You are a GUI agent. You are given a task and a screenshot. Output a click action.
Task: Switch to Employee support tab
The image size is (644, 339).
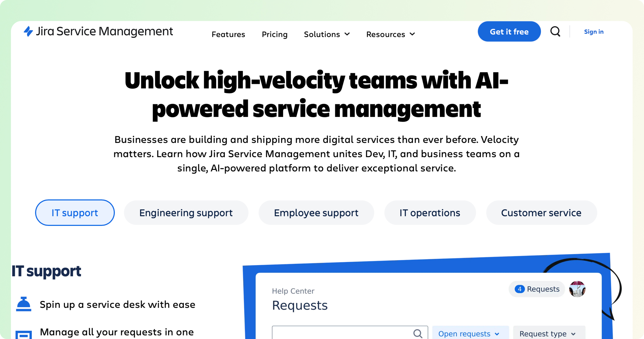[316, 213]
